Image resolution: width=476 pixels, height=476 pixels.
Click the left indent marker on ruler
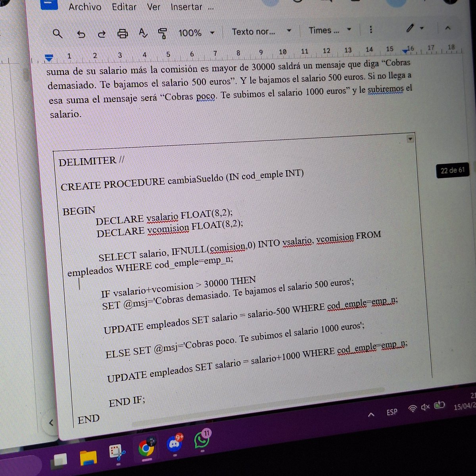coord(49,58)
